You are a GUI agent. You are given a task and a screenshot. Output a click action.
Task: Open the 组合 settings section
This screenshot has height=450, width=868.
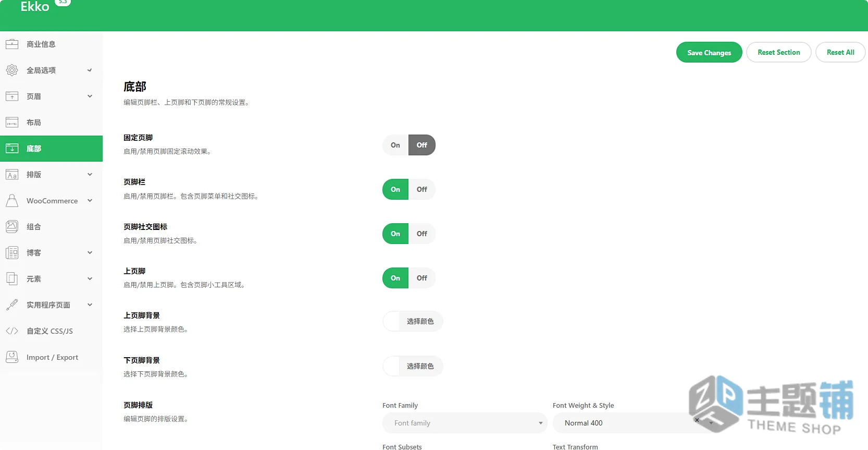pos(51,227)
